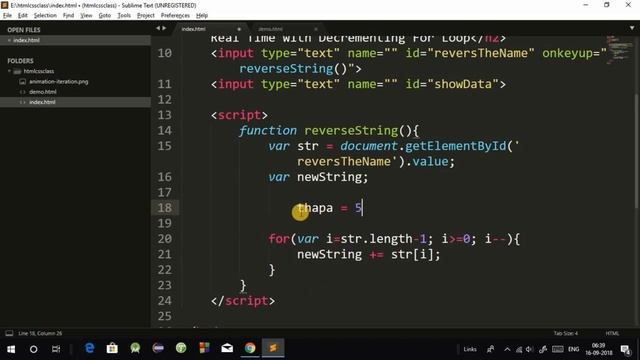Click 'function reverseString(){' line

pyautogui.click(x=329, y=131)
